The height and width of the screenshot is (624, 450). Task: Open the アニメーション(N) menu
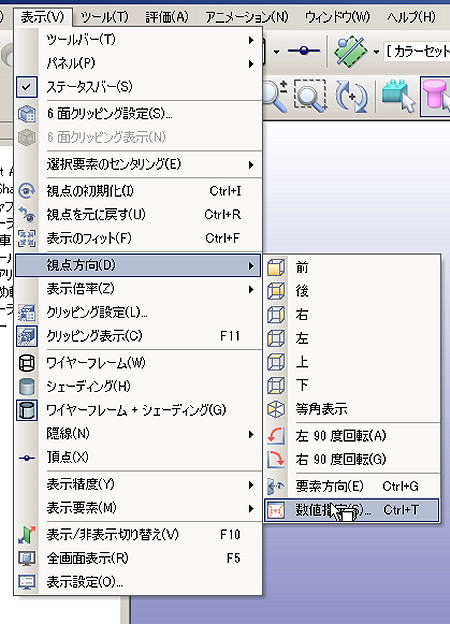click(247, 17)
